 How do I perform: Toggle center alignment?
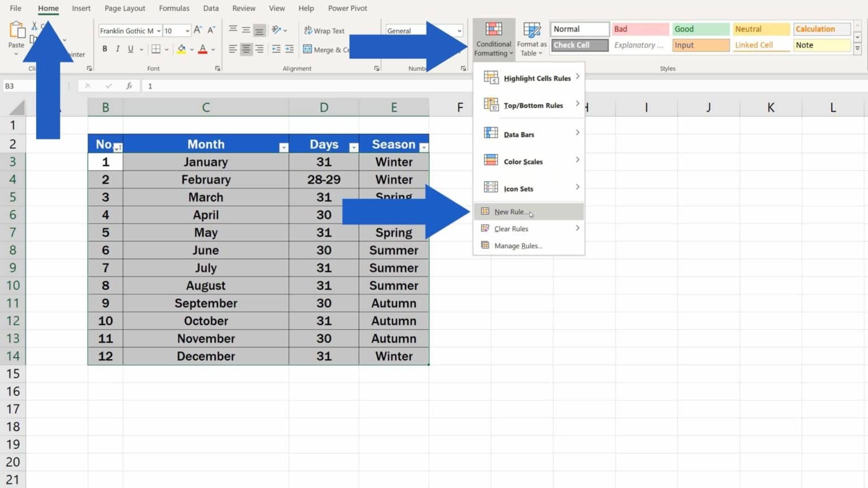[x=245, y=49]
